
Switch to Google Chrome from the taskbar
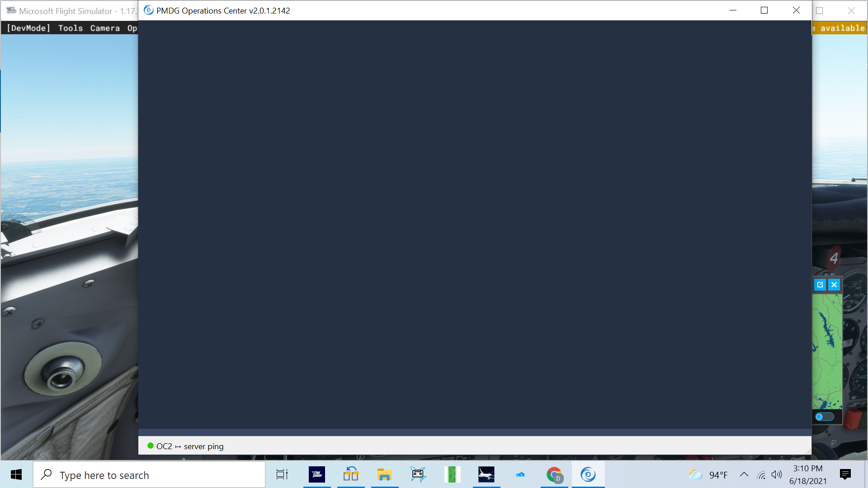(554, 474)
